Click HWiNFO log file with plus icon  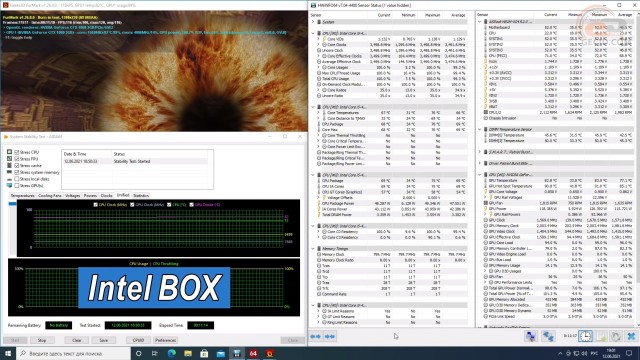pyautogui.click(x=601, y=336)
